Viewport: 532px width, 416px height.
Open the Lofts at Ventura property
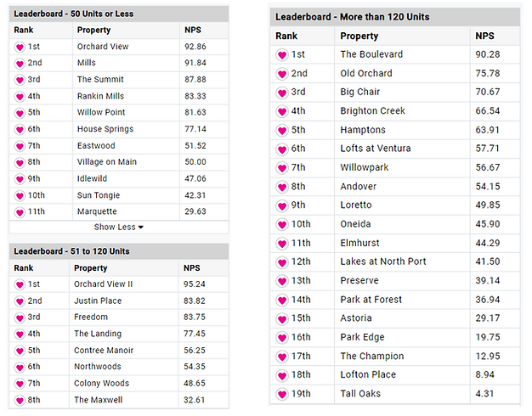[x=376, y=149]
